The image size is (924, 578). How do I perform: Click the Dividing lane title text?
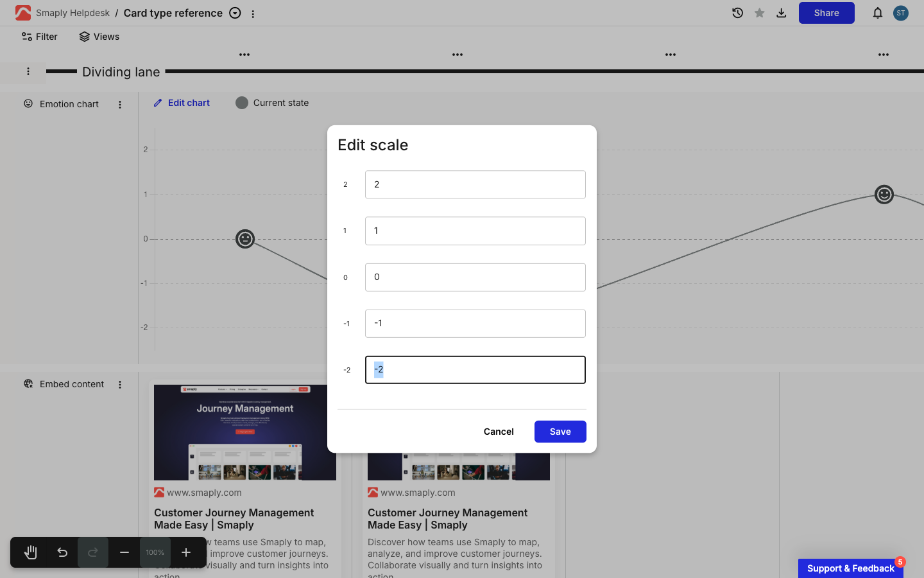[x=121, y=72]
